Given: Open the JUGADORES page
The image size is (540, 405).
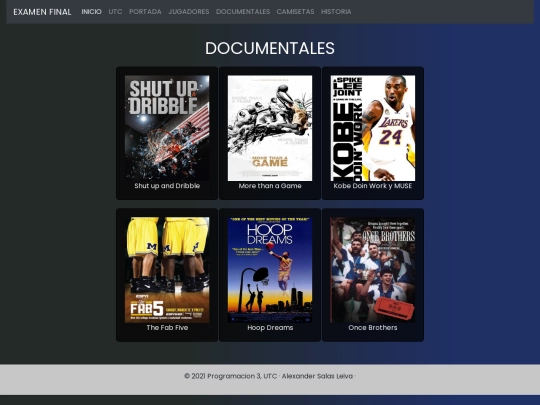Looking at the screenshot, I should tap(189, 12).
